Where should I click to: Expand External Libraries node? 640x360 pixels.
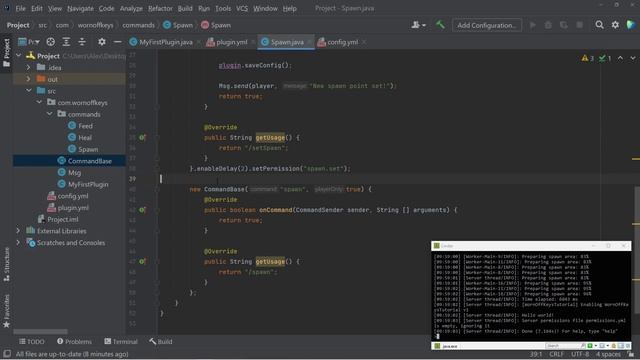tap(18, 231)
